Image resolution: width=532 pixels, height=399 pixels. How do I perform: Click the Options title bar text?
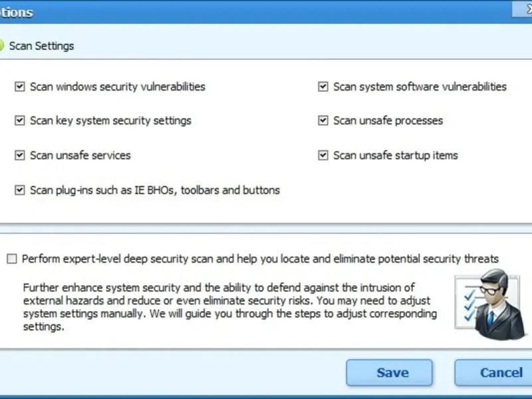pyautogui.click(x=16, y=13)
